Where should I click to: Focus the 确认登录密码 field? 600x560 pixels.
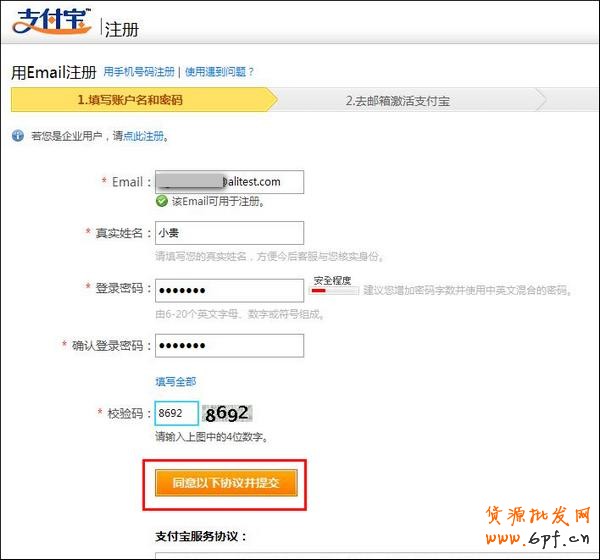230,346
